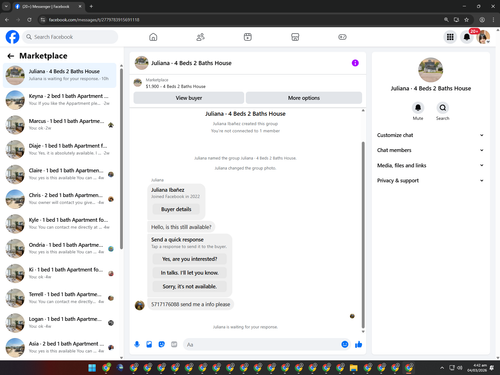Click the Search Facebook field
Screen dimensions: 500x375
(x=70, y=37)
